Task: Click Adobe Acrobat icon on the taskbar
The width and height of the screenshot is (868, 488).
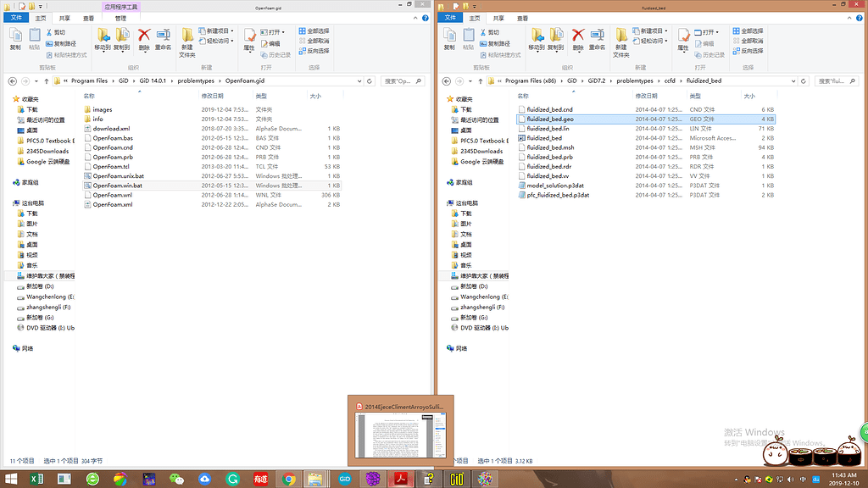Action: [x=400, y=480]
